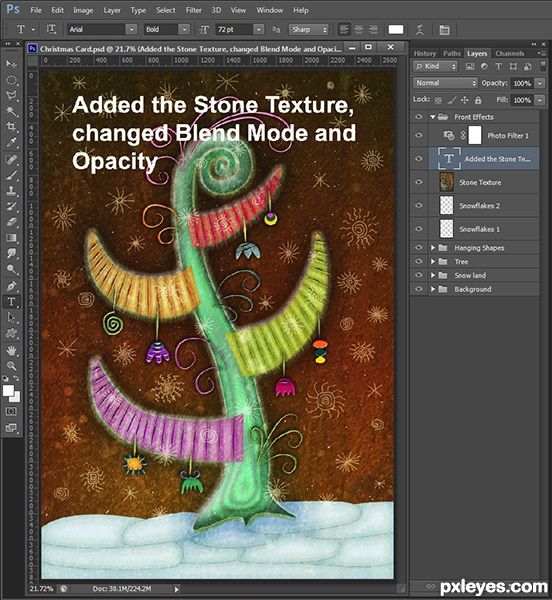Viewport: 552px width, 600px height.
Task: Toggle visibility of Snowflakes 2 layer
Action: point(419,205)
